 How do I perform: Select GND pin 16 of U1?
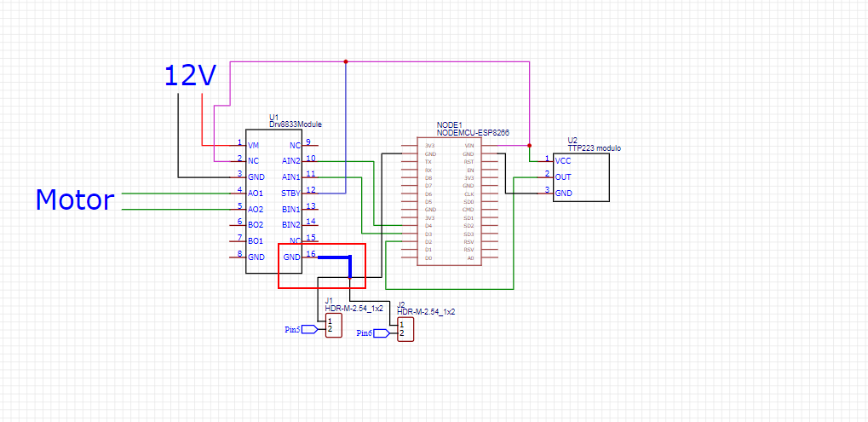[291, 257]
